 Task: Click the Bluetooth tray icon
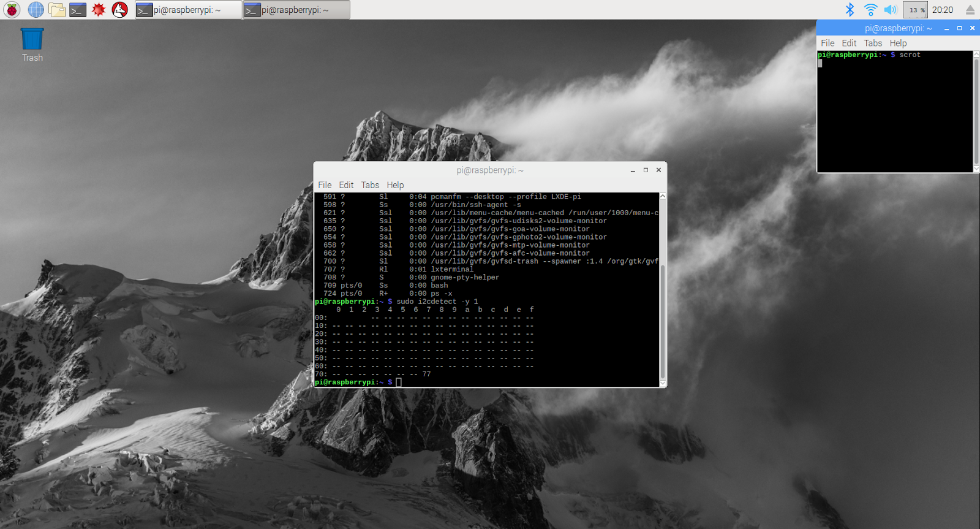850,10
